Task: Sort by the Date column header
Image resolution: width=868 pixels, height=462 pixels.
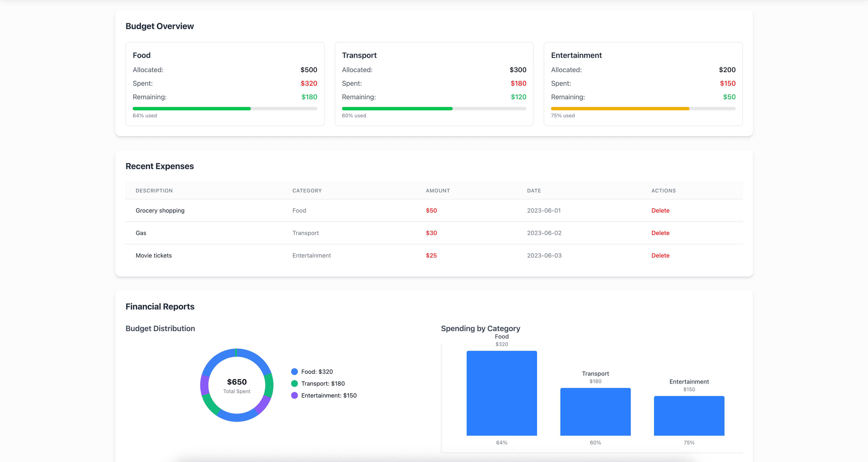Action: (x=534, y=191)
